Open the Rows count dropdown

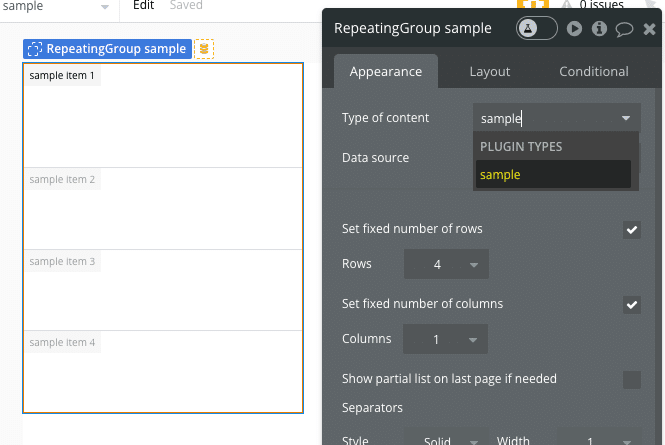(446, 265)
